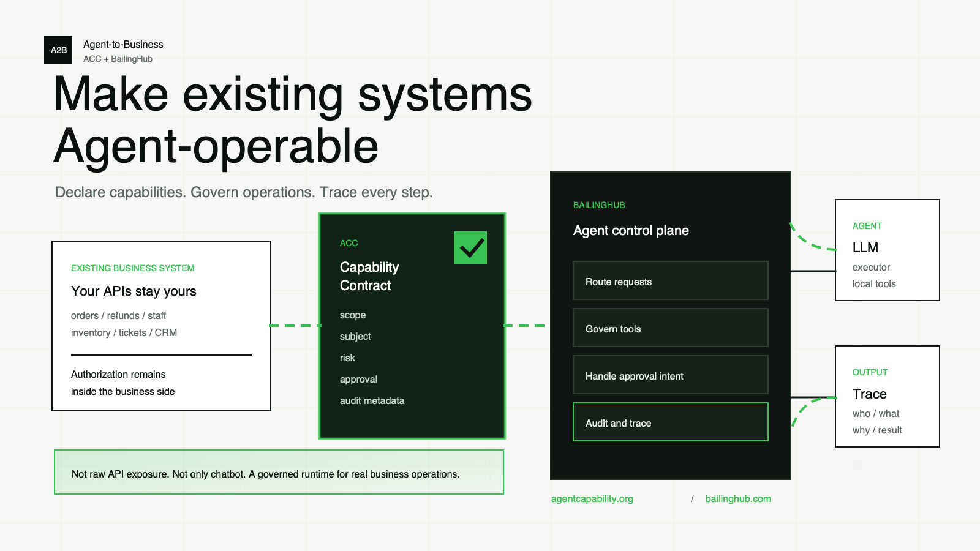Click the Make existing systems Agent-operable headline
Image resolution: width=980 pixels, height=551 pixels.
pos(293,120)
